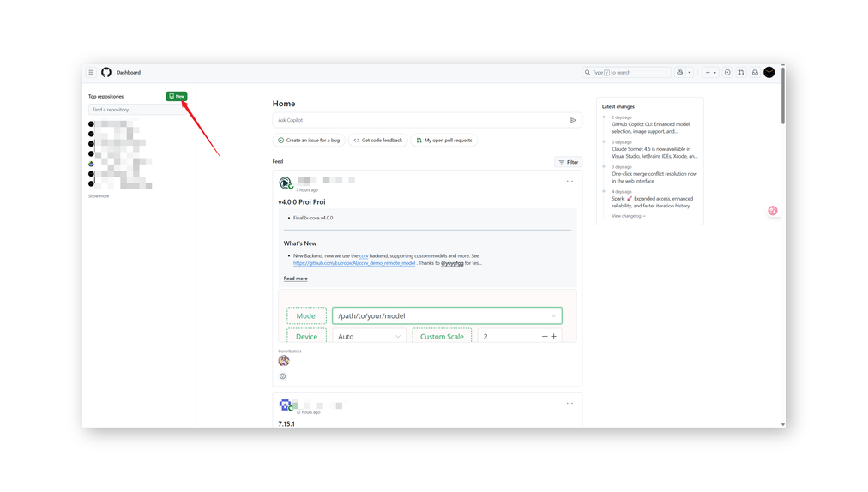
Task: Click the 'Custom Scale' label in preview image
Action: pos(442,337)
